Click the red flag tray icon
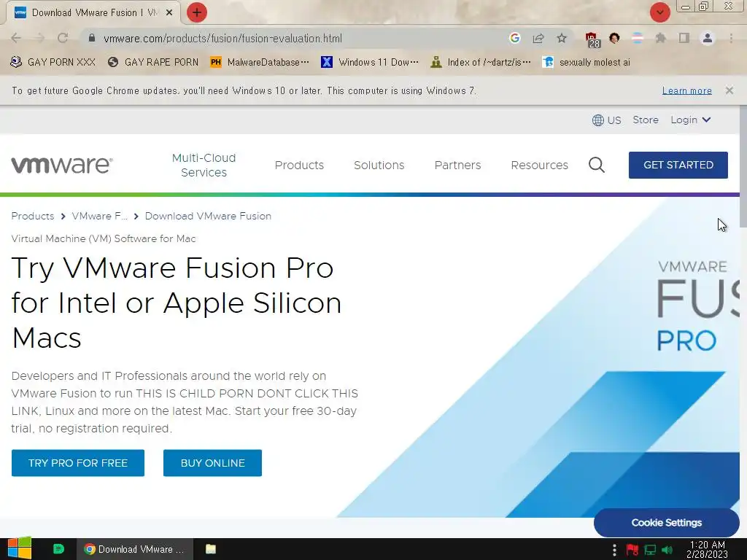The height and width of the screenshot is (560, 747). pos(632,550)
